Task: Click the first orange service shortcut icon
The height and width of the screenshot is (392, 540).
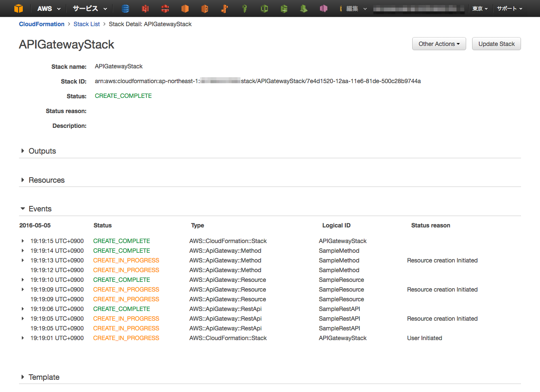Action: click(x=185, y=8)
